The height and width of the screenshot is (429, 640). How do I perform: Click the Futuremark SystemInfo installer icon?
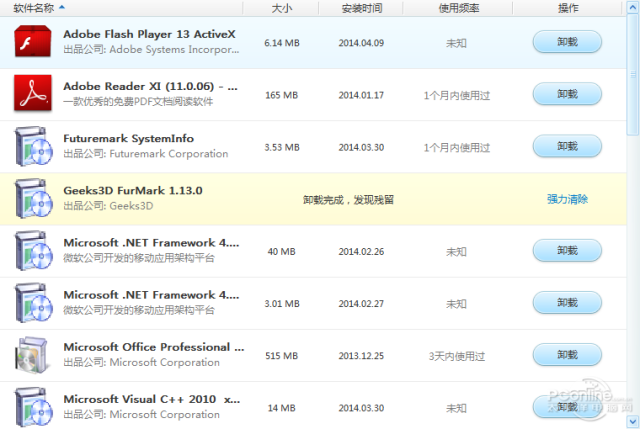pyautogui.click(x=33, y=146)
